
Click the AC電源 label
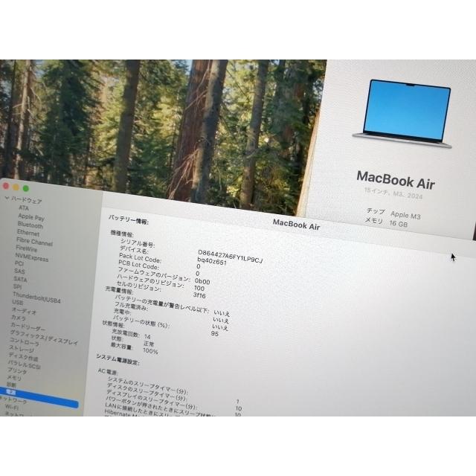pyautogui.click(x=108, y=371)
